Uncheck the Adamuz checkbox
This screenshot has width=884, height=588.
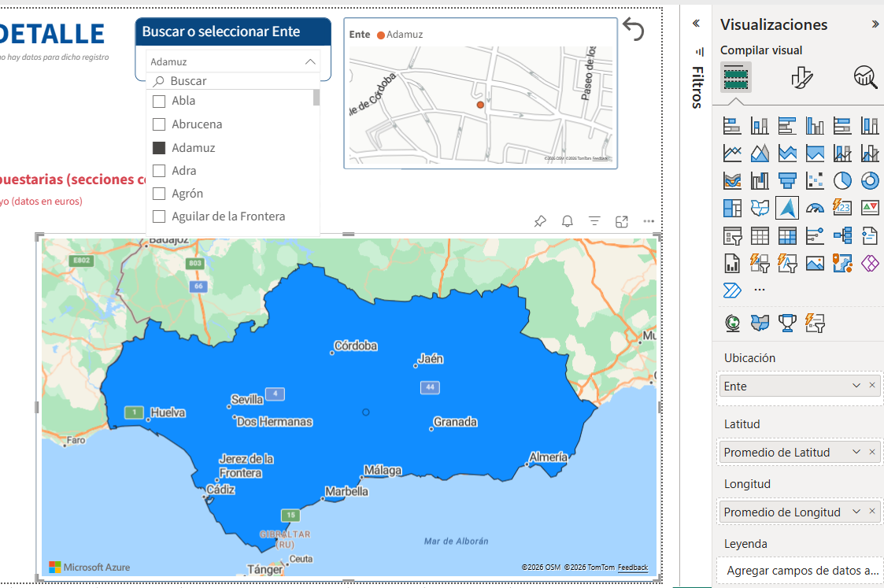point(159,148)
